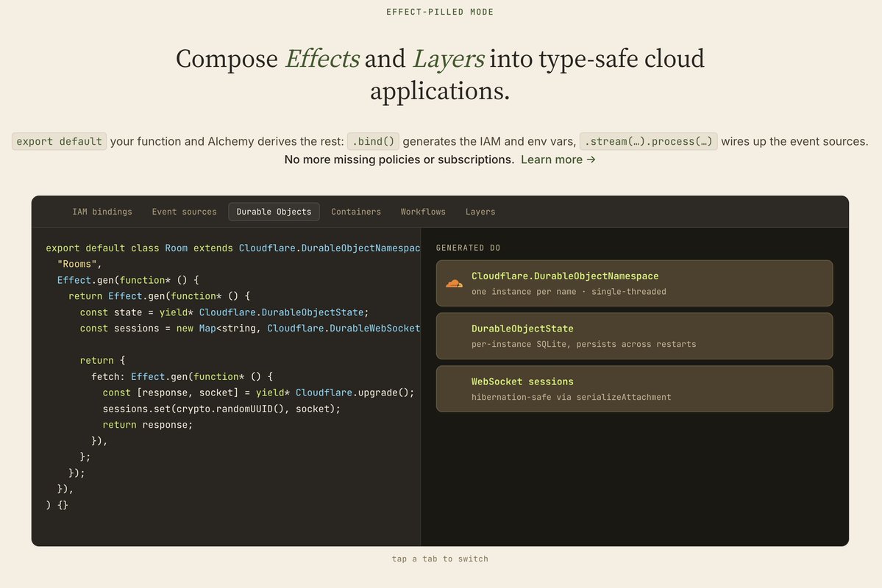The width and height of the screenshot is (882, 588).
Task: Click 'hibernation-safe via serializeAttachment' text
Action: pyautogui.click(x=571, y=398)
